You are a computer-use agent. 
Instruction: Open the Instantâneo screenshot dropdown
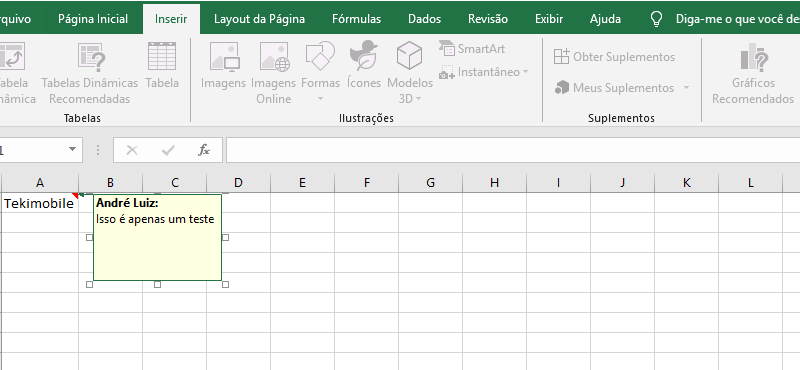point(483,72)
